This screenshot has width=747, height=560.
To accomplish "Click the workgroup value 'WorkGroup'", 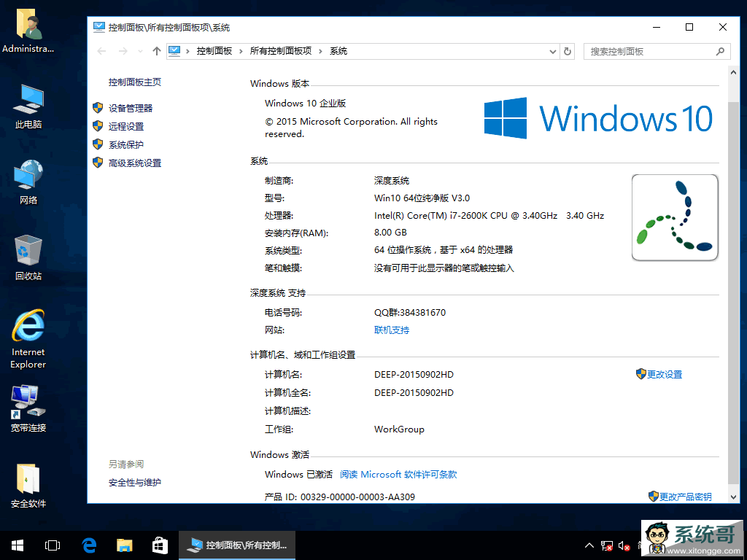I will coord(399,429).
